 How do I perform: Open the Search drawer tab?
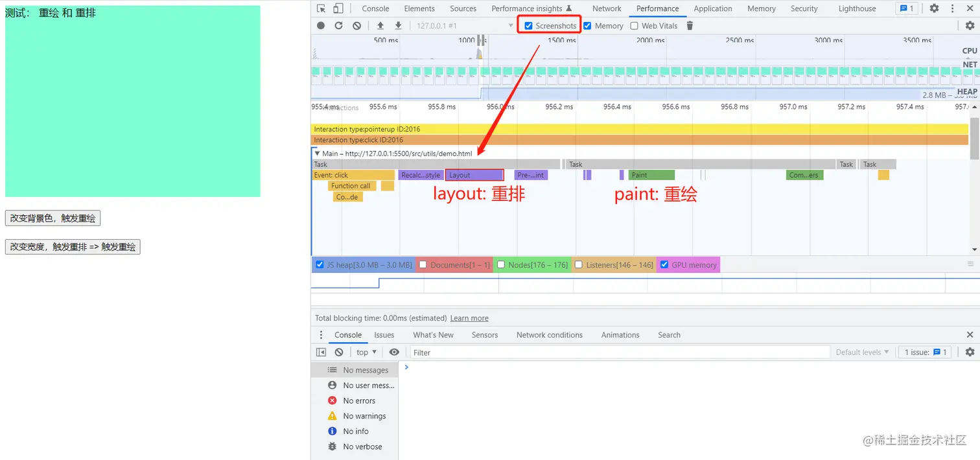point(669,335)
